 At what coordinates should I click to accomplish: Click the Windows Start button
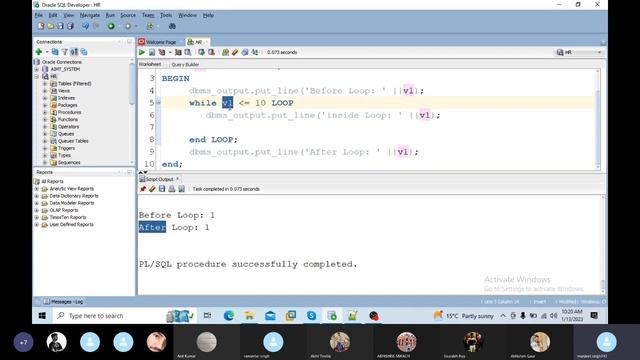[x=42, y=316]
